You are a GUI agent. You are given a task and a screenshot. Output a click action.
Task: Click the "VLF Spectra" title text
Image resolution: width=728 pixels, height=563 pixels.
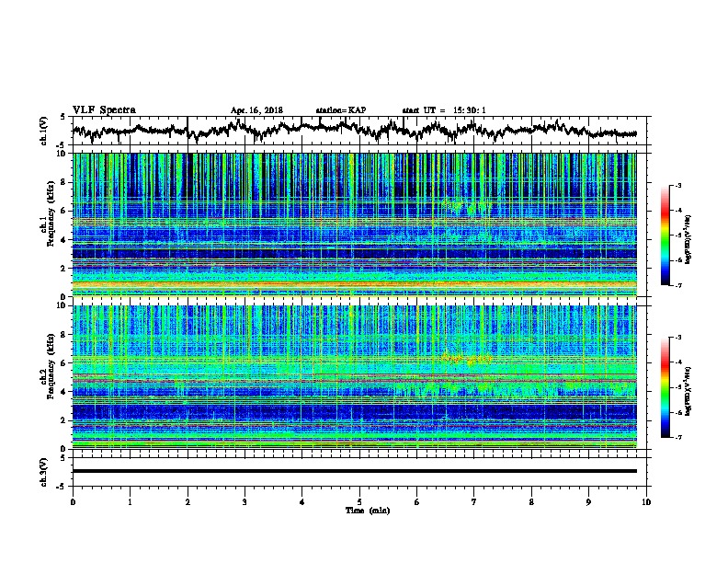[x=104, y=110]
